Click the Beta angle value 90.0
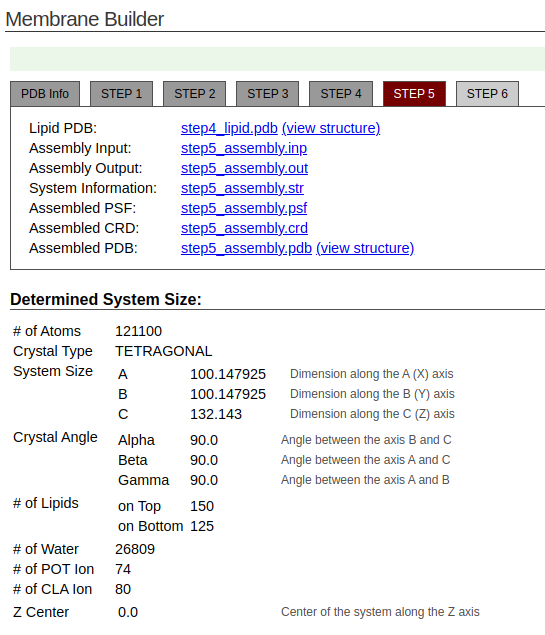Screen dimensions: 545x635 [204, 460]
